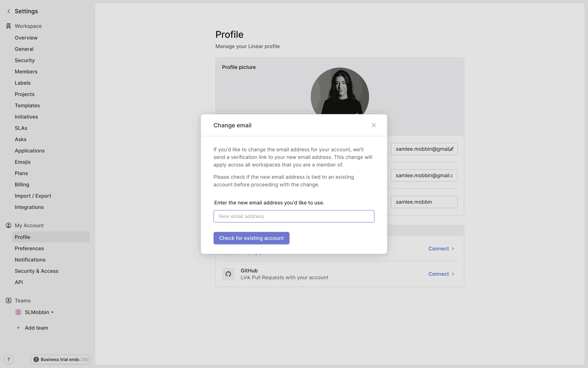The image size is (588, 368).
Task: Close the Change email dialog
Action: pyautogui.click(x=374, y=125)
